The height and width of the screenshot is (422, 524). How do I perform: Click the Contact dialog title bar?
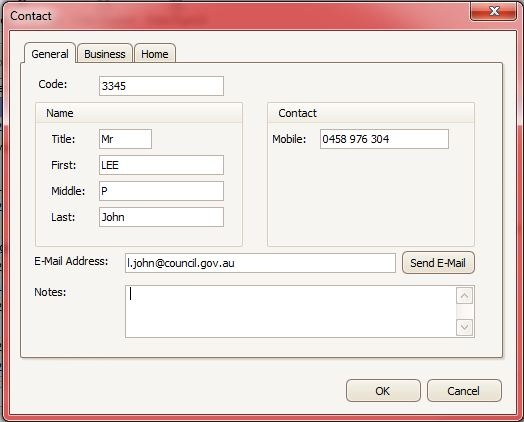(x=234, y=16)
